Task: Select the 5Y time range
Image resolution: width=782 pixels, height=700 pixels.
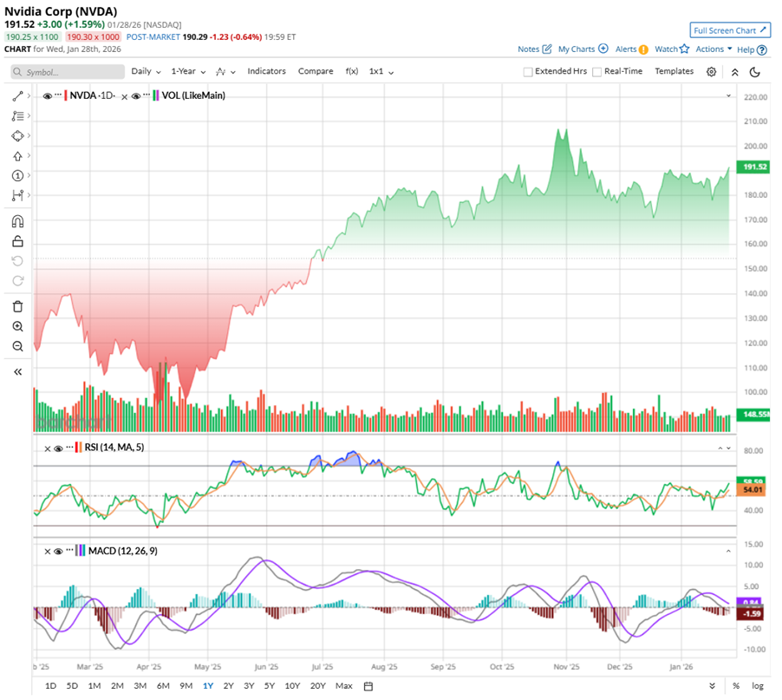Action: tap(270, 686)
